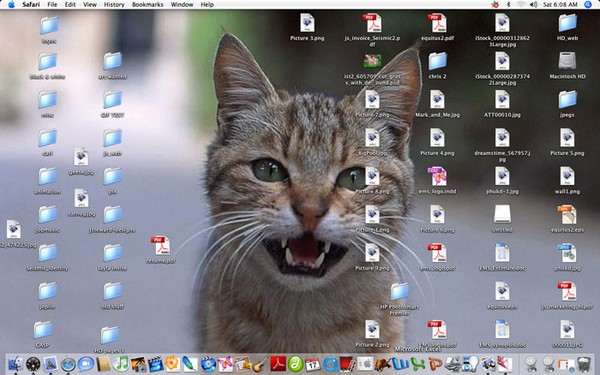Select the equitus2.eps file
600x375 pixels.
(x=567, y=214)
